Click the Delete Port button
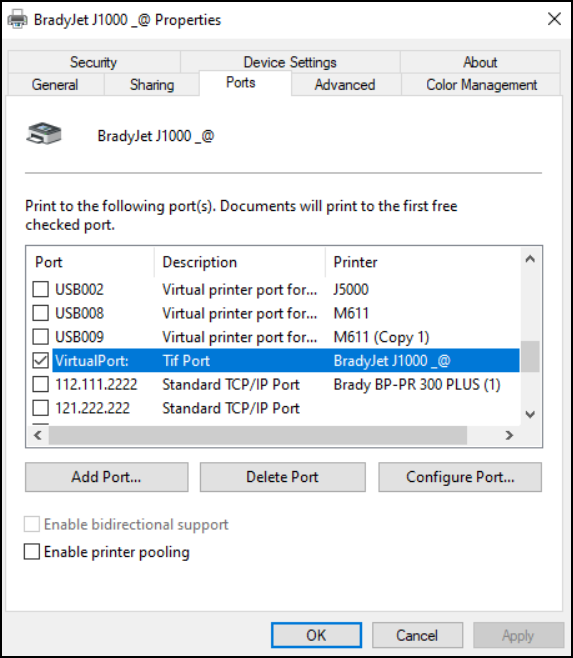573x658 pixels. coord(283,477)
